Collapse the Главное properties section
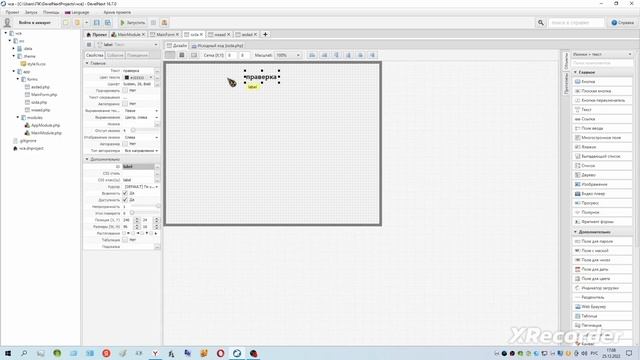 pyautogui.click(x=87, y=63)
